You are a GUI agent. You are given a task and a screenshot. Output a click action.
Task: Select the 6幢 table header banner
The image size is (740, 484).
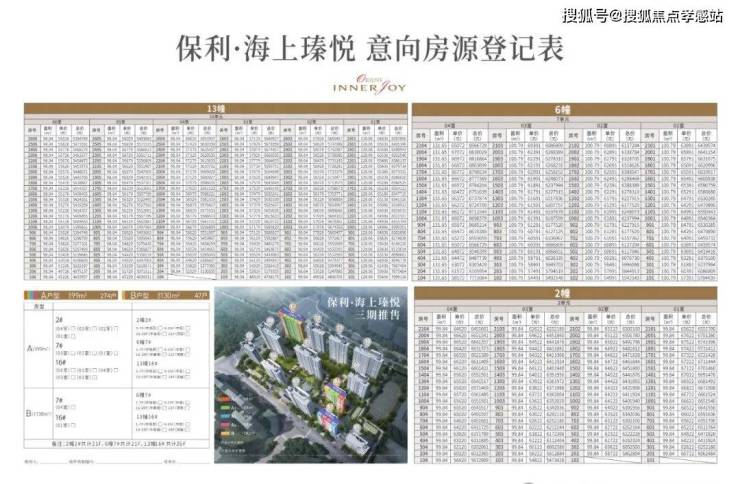(564, 109)
